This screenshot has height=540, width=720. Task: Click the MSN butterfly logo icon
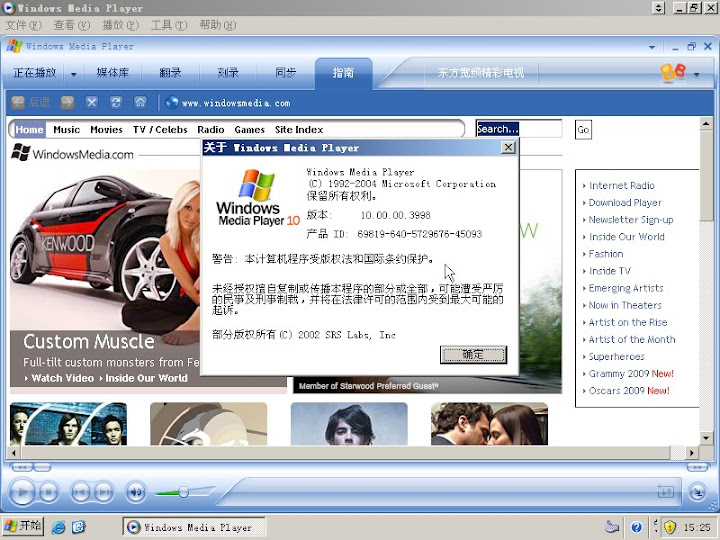673,73
